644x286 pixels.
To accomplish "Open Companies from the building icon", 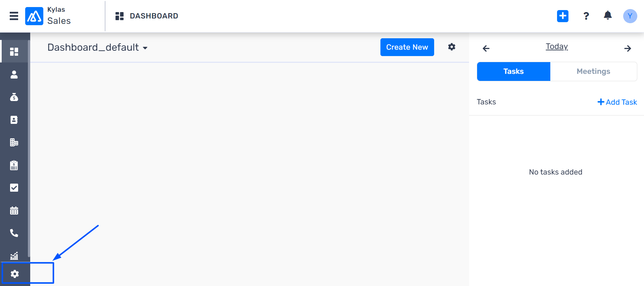I will point(14,142).
